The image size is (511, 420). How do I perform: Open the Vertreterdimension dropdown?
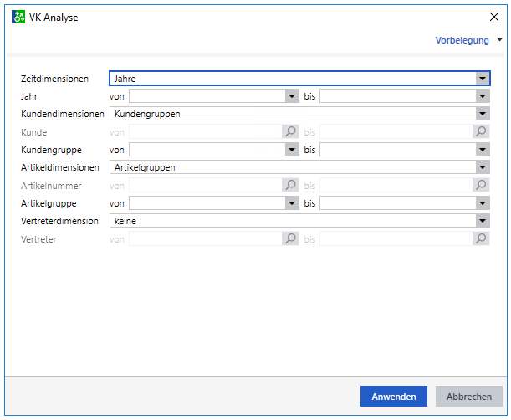[483, 221]
